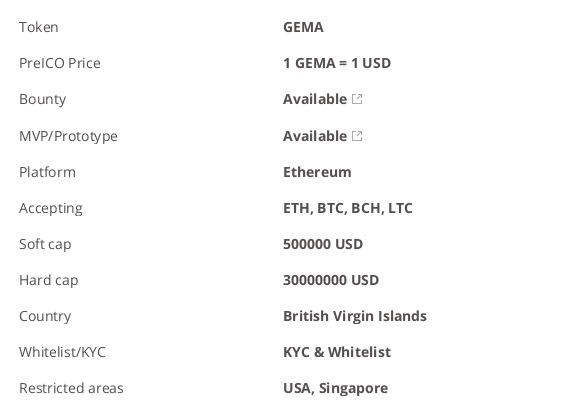This screenshot has width=565, height=416.
Task: Click the PreICO Price value 1 GEMA = 1 USD
Action: (x=337, y=63)
